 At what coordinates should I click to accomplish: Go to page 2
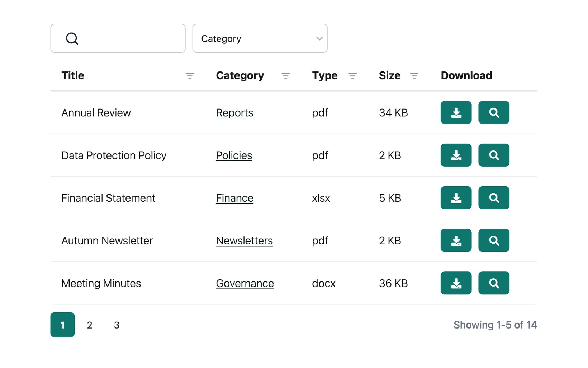(90, 325)
